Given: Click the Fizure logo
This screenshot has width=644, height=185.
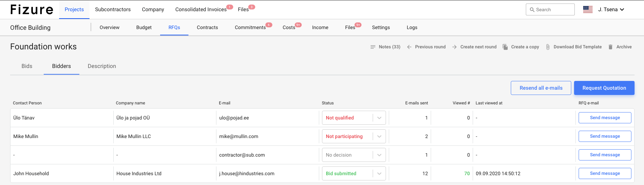Looking at the screenshot, I should 32,9.
